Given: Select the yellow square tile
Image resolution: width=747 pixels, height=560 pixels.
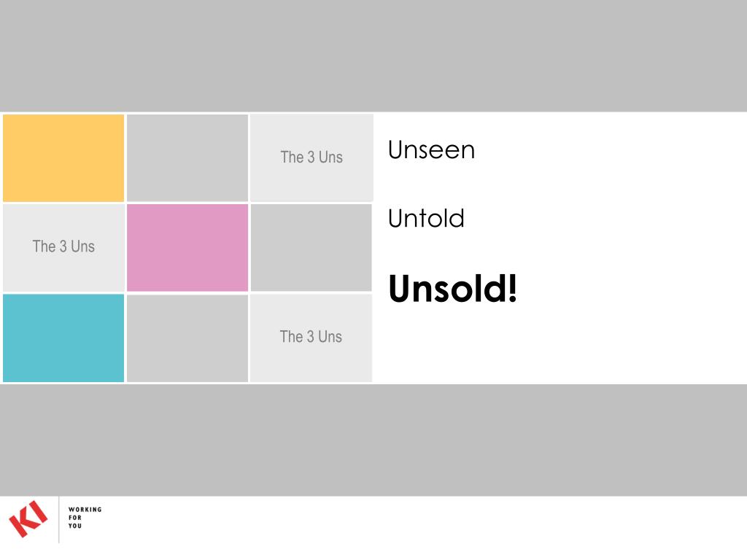Looking at the screenshot, I should pos(63,158).
